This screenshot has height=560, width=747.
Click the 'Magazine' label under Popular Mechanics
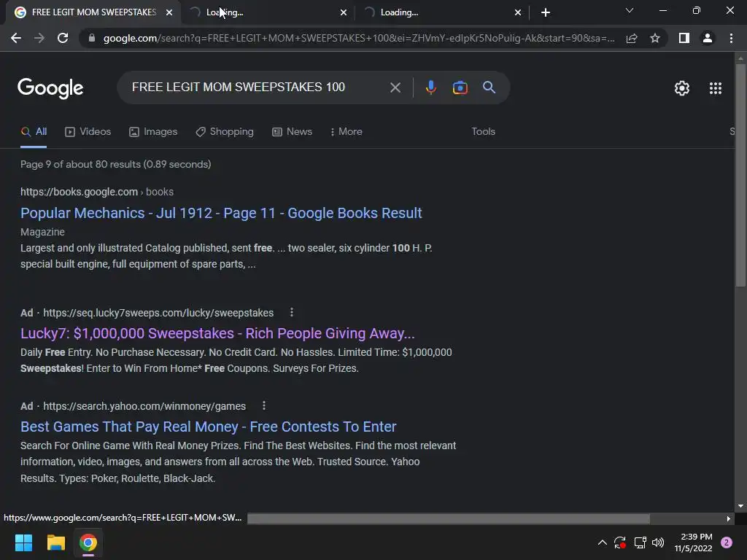(x=42, y=232)
